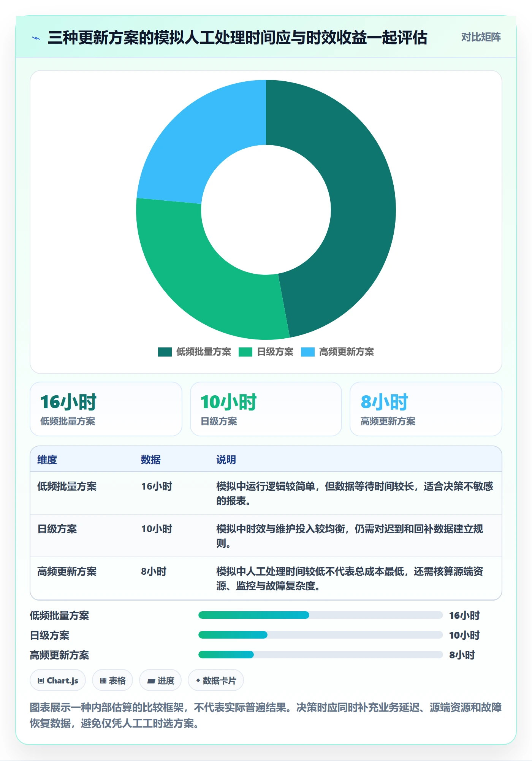532x761 pixels.
Task: Click the 16小时 table data cell
Action: click(157, 486)
